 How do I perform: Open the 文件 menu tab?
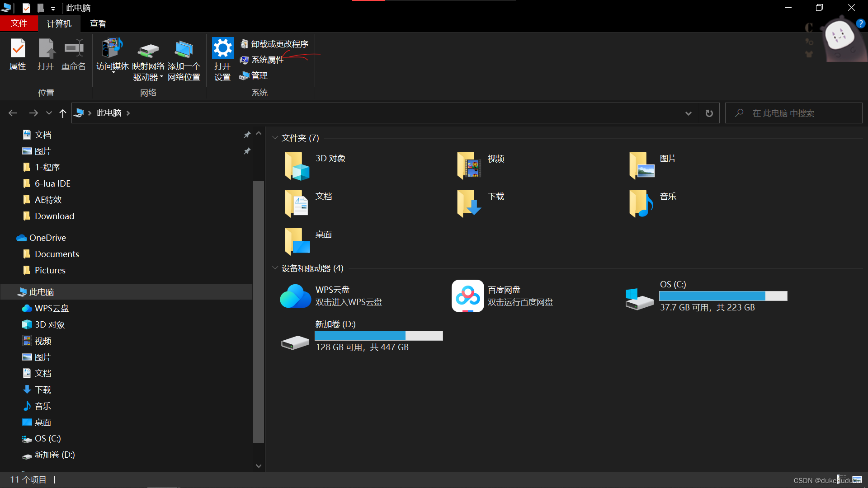point(19,23)
